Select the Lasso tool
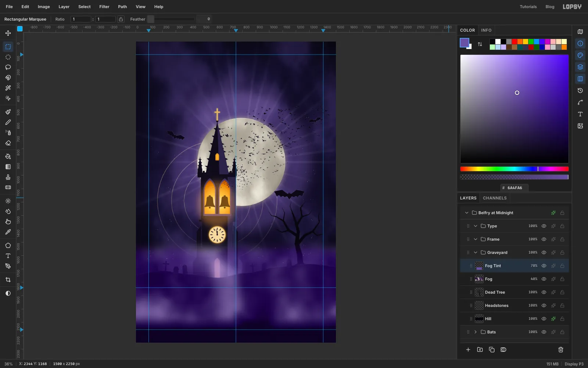The height and width of the screenshot is (368, 588). pos(8,67)
